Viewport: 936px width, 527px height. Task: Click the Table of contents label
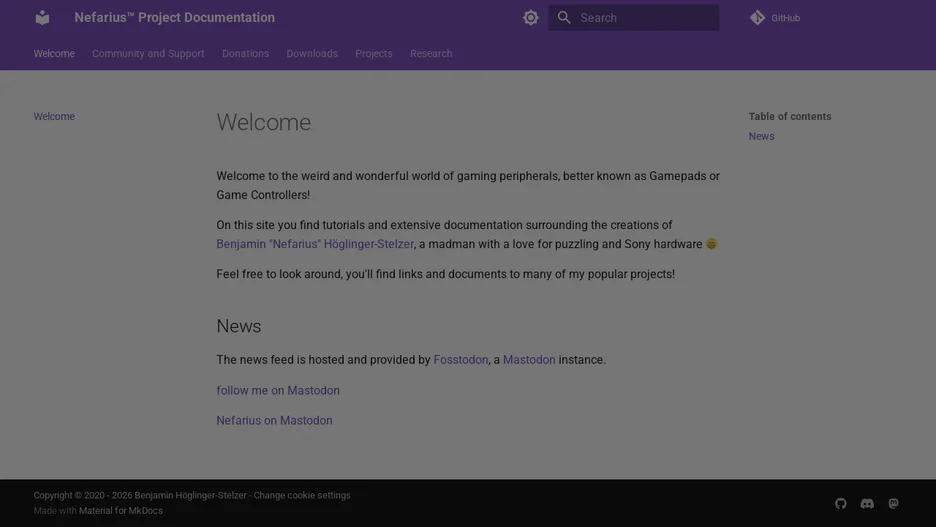click(790, 116)
